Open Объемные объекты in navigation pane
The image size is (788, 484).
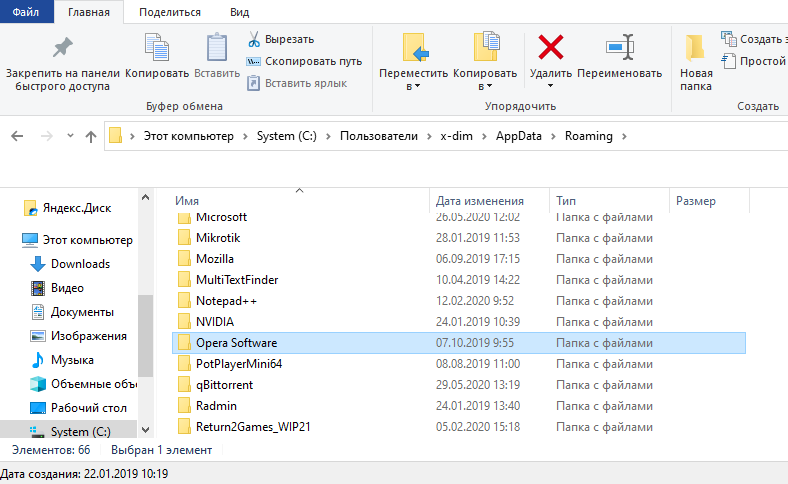click(x=83, y=384)
